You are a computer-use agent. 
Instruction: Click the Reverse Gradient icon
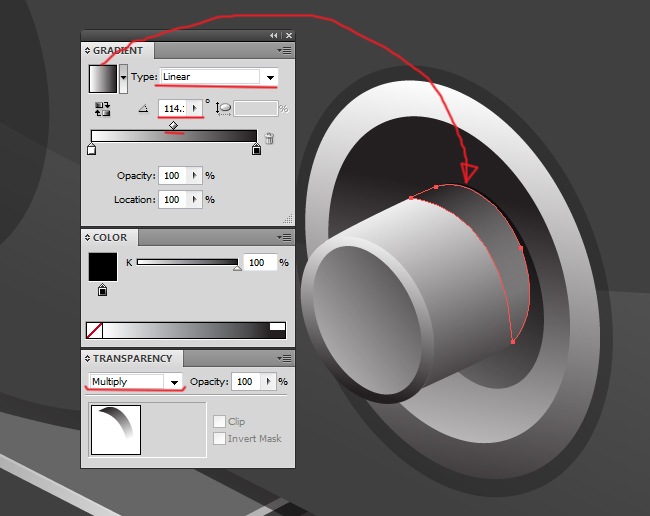coord(102,109)
